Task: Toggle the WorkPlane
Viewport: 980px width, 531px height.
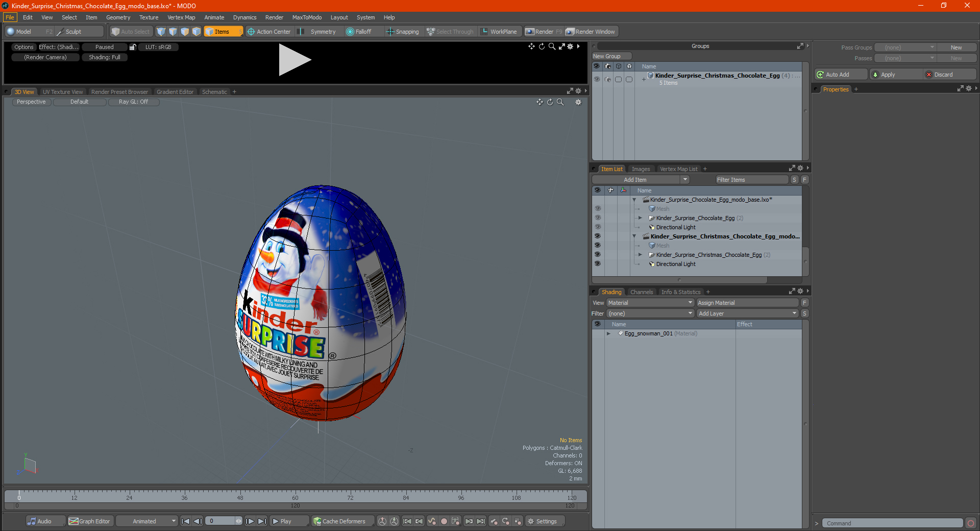Action: tap(499, 32)
